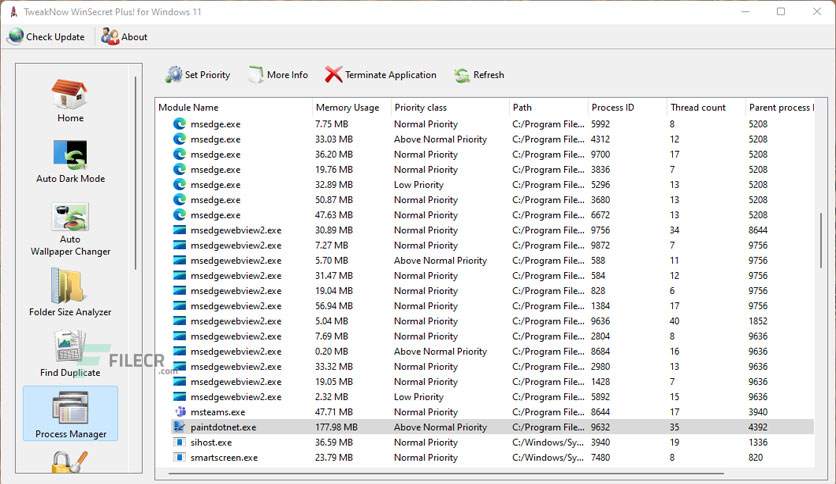836x484 pixels.
Task: Select the sihost.exe process name
Action: [211, 442]
